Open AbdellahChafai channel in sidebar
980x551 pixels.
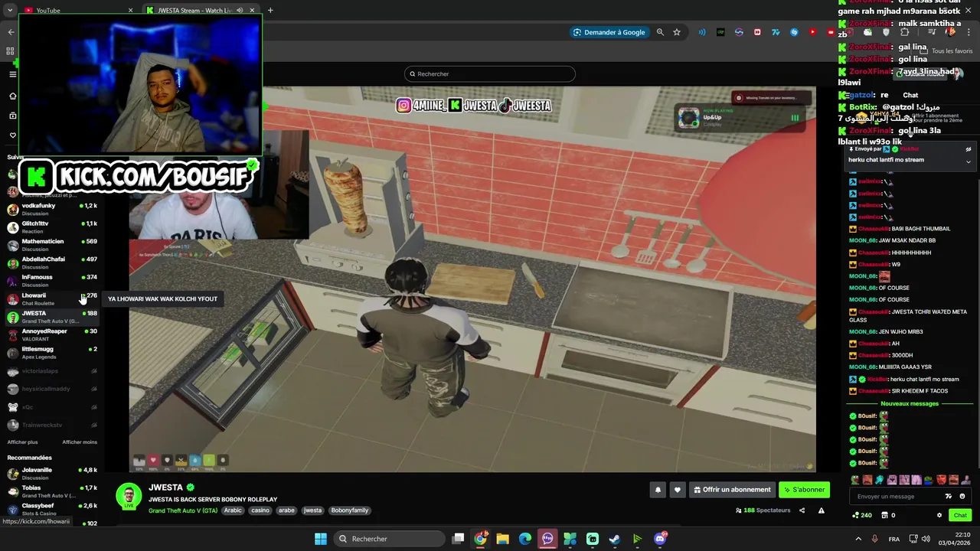(x=52, y=262)
